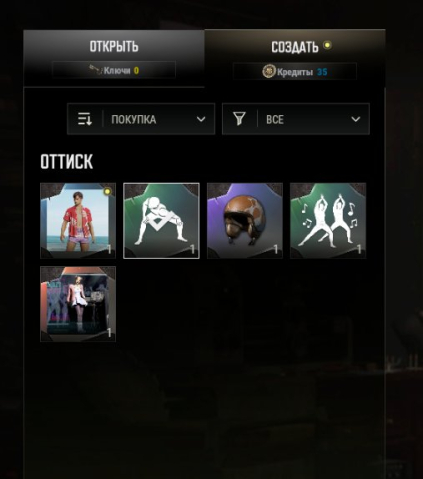Click the ОТТИСК section heading
423x479 pixels.
click(67, 162)
